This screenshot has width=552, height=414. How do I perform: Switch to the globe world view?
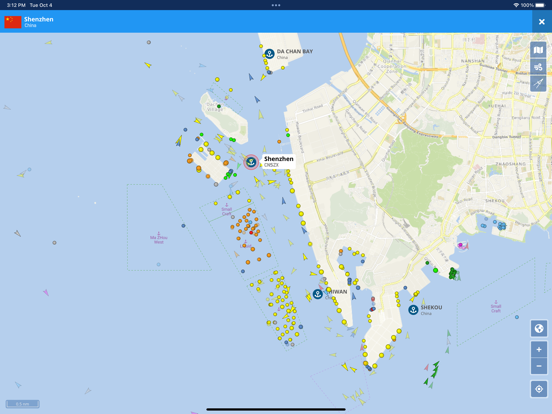tap(539, 328)
